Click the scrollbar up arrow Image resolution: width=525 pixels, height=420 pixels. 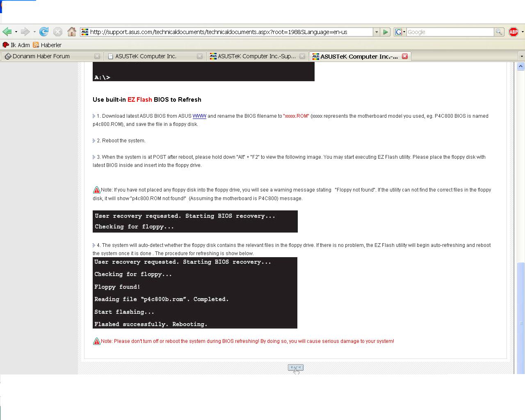click(x=521, y=66)
